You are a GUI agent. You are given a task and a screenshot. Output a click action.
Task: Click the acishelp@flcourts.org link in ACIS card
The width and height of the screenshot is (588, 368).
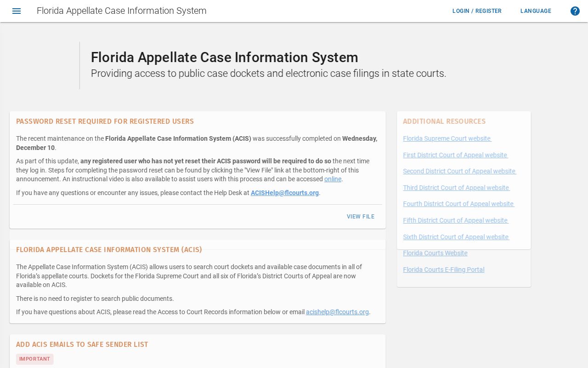point(337,312)
